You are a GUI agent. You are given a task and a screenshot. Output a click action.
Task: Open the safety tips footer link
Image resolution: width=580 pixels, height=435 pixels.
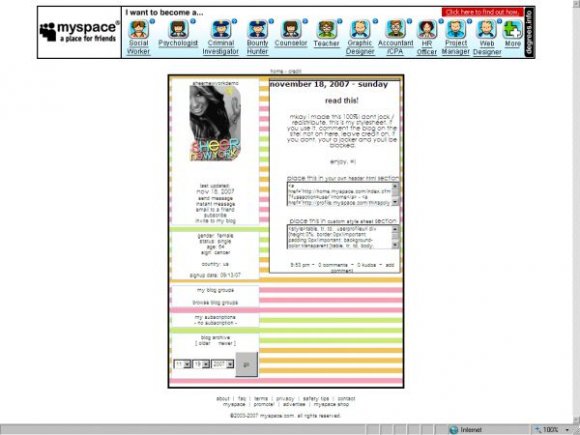316,399
